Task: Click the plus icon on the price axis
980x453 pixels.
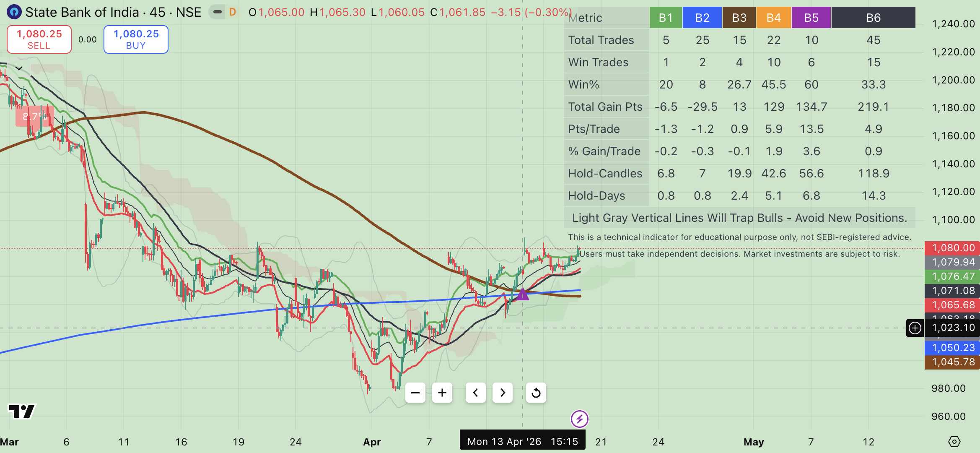Action: tap(915, 328)
